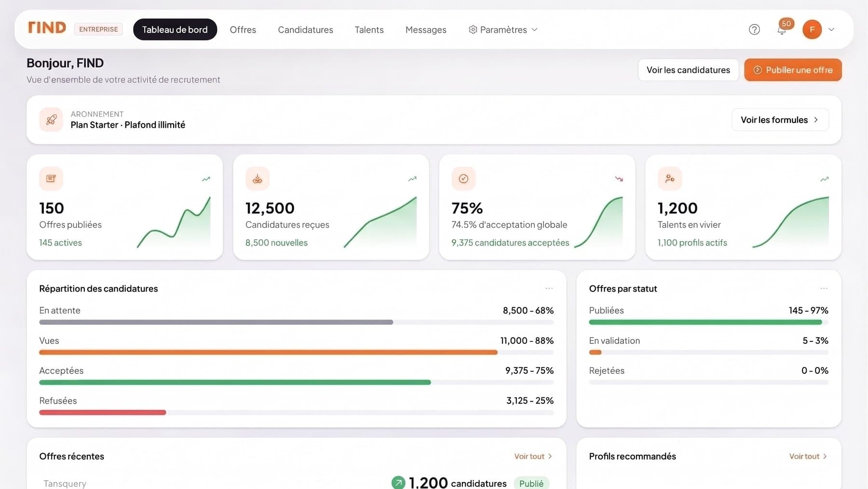
Task: Click the orange F user avatar
Action: pos(812,29)
